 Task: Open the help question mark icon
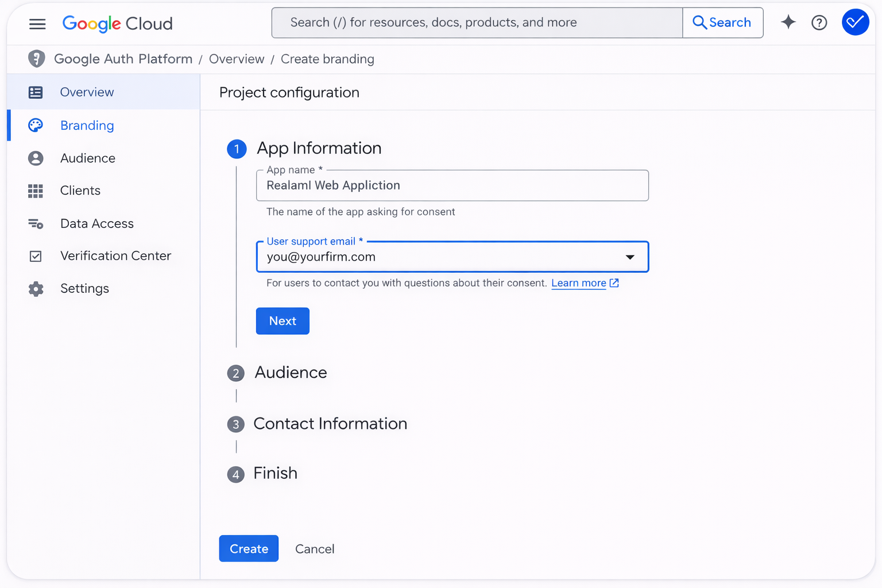pyautogui.click(x=819, y=22)
